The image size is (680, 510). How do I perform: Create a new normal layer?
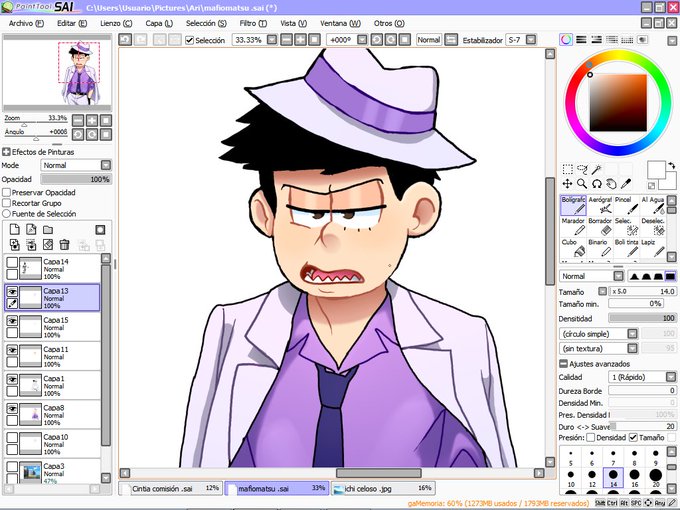pyautogui.click(x=14, y=229)
